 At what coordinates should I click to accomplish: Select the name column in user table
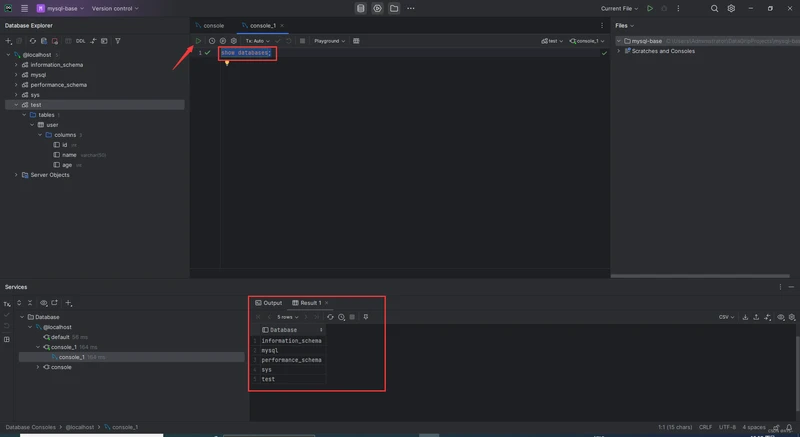(x=69, y=155)
